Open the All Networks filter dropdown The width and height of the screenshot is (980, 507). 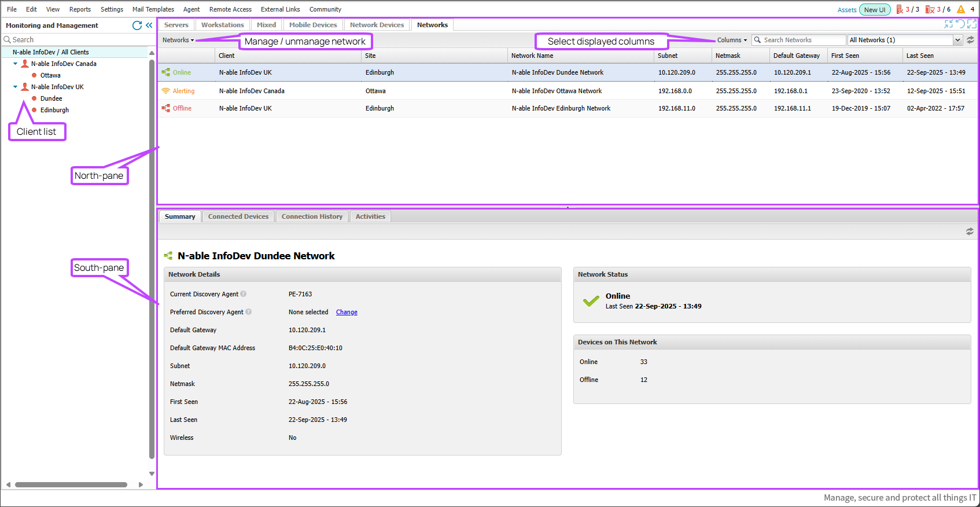point(957,40)
